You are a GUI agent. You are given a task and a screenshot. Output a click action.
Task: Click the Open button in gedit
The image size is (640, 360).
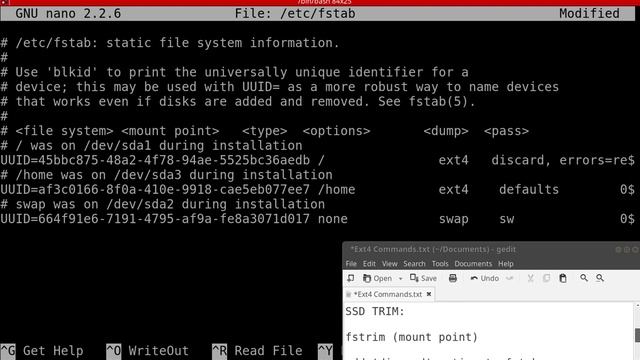pyautogui.click(x=378, y=278)
